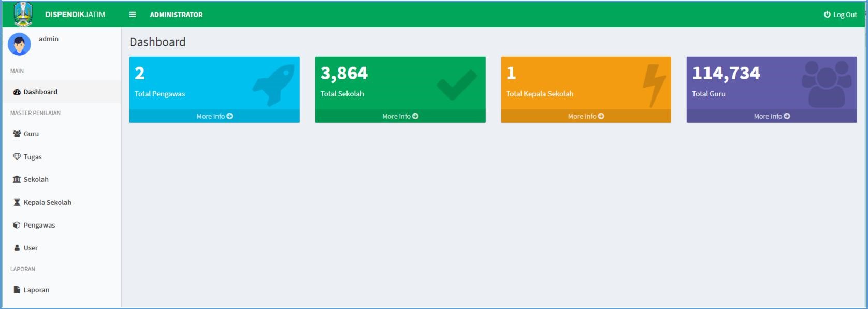This screenshot has width=868, height=309.
Task: Click More info under Total Guru
Action: click(772, 116)
